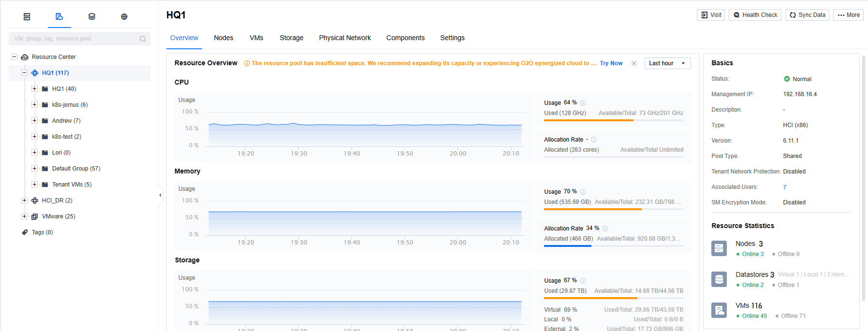The height and width of the screenshot is (331, 868).
Task: Switch to the Physical Network tab
Action: coord(345,38)
